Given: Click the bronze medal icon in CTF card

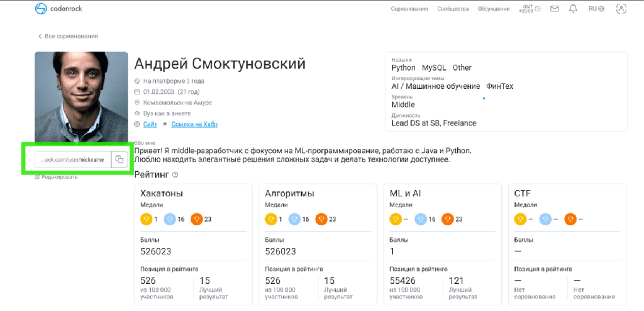Looking at the screenshot, I should point(570,219).
